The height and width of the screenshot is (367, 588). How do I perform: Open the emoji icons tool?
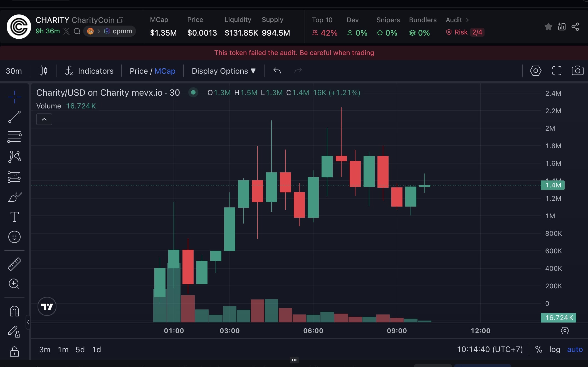pos(14,237)
